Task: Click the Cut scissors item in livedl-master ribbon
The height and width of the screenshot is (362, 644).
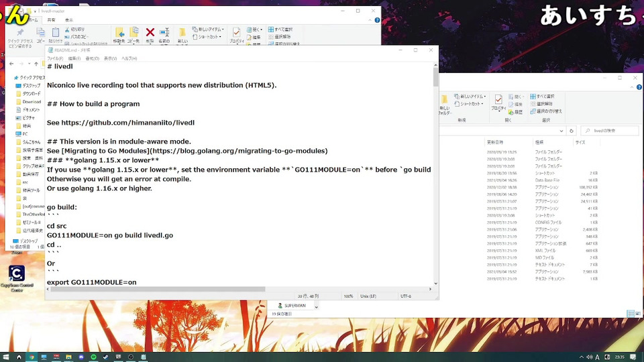Action: click(74, 29)
